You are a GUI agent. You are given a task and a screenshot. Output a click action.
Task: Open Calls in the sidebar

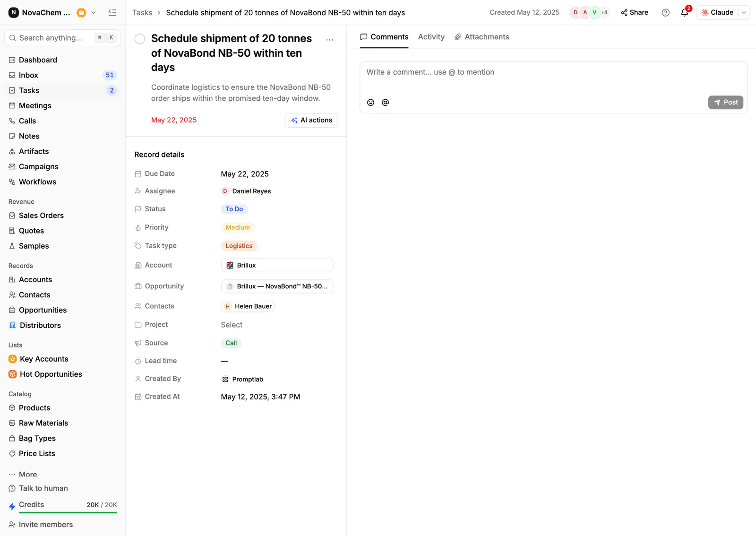63,121
